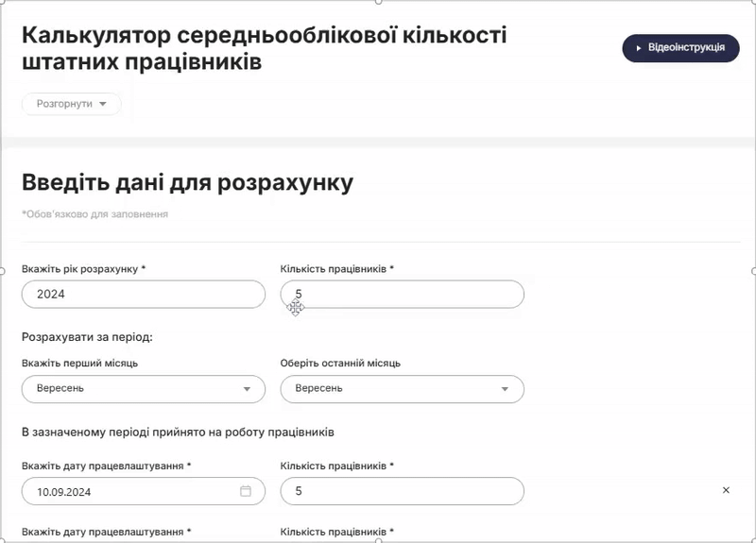Click the hired employees count field
This screenshot has height=543, width=756.
tap(402, 491)
